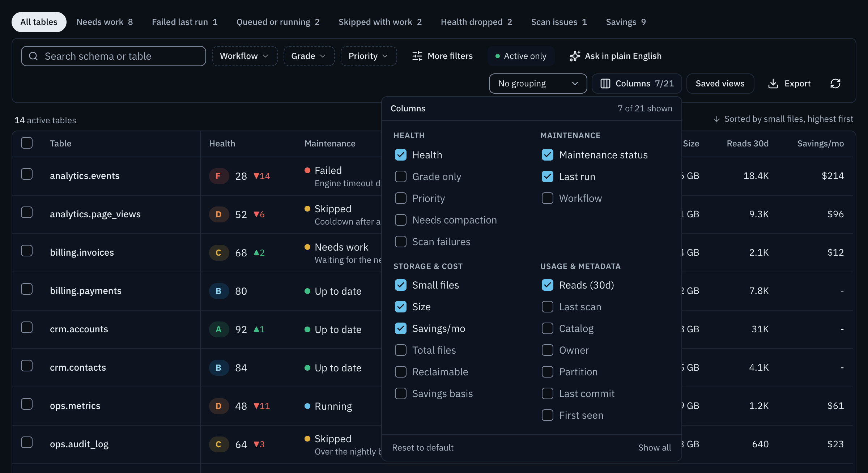The image size is (868, 473).
Task: Click the ops.audit_log table name
Action: (x=79, y=444)
